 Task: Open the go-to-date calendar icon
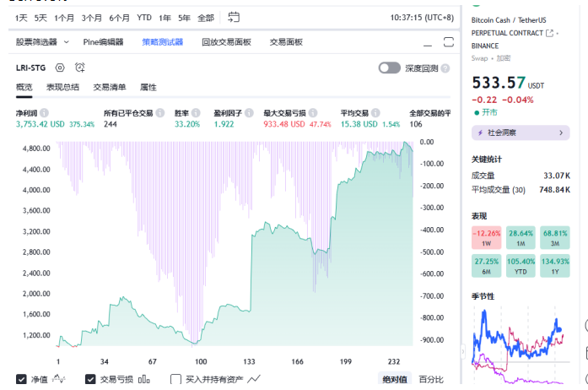(234, 17)
